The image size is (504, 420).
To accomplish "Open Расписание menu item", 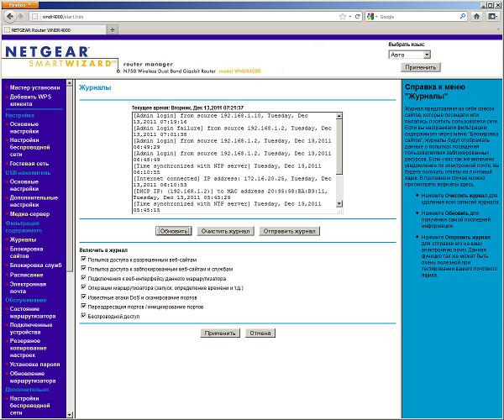I will coord(26,275).
